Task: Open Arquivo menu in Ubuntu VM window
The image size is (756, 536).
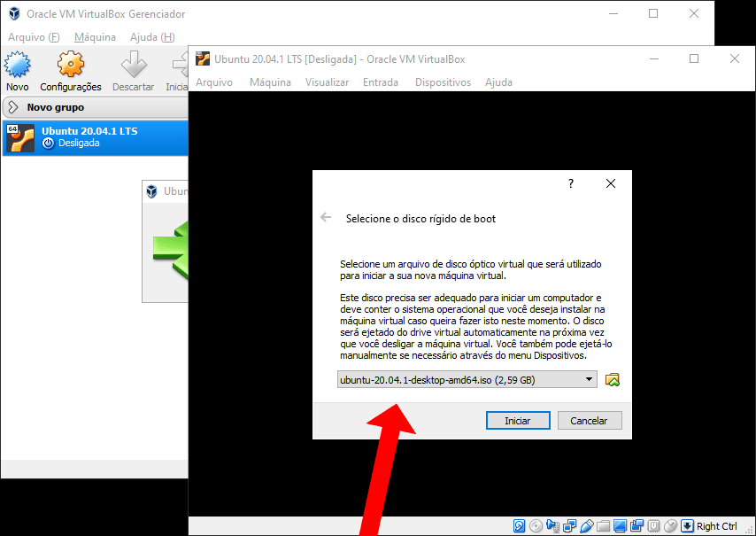Action: tap(214, 82)
